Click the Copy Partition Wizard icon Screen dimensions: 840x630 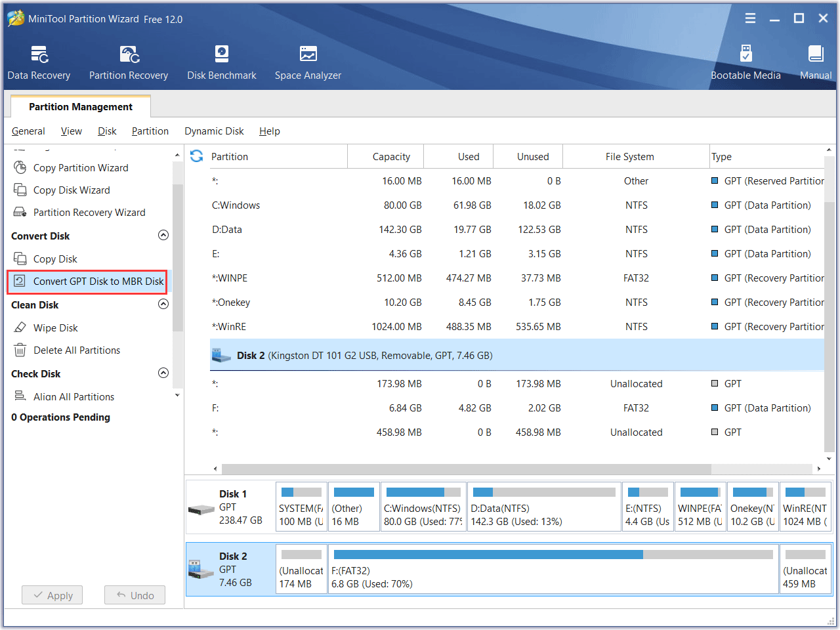pos(20,167)
